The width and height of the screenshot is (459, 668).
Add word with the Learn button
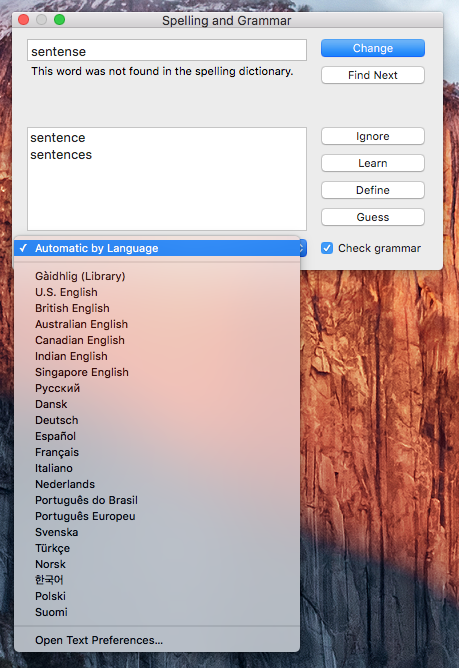pyautogui.click(x=373, y=163)
